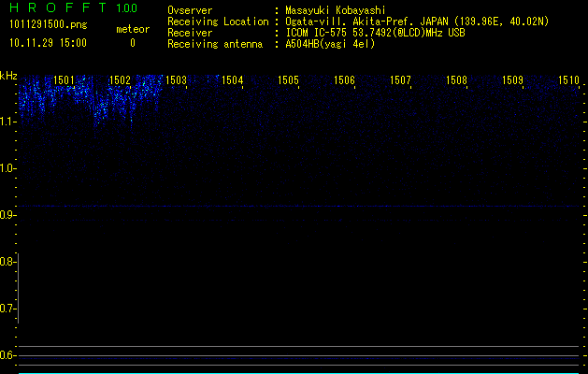Click the observer name Masayuki Kobayashi

click(x=336, y=10)
